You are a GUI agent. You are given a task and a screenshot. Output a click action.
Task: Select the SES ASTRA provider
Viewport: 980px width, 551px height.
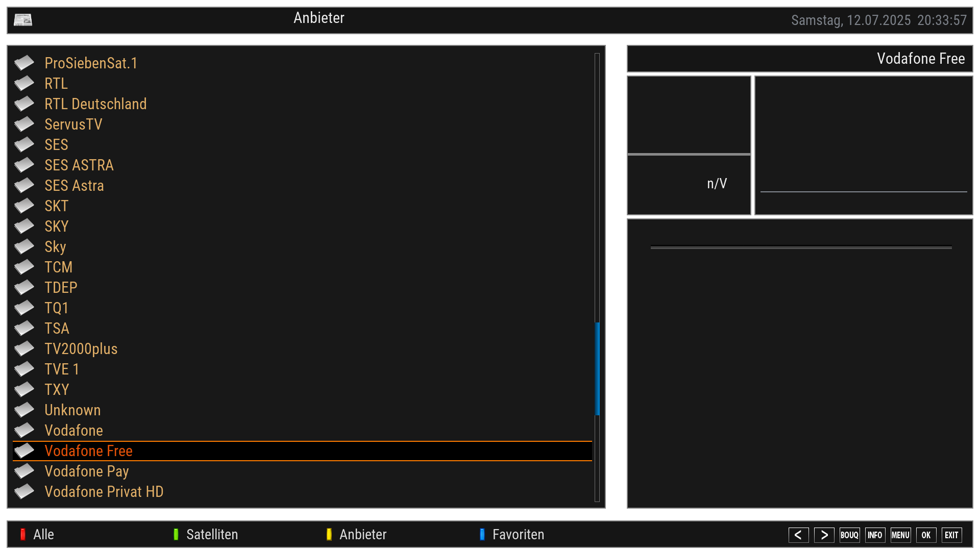click(x=302, y=165)
